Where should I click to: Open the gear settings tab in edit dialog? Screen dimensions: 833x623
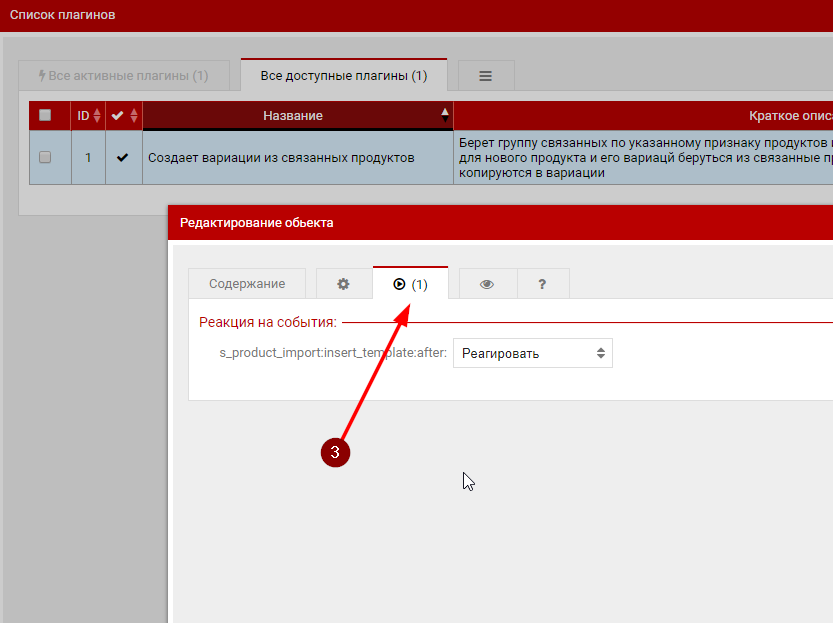click(x=343, y=284)
